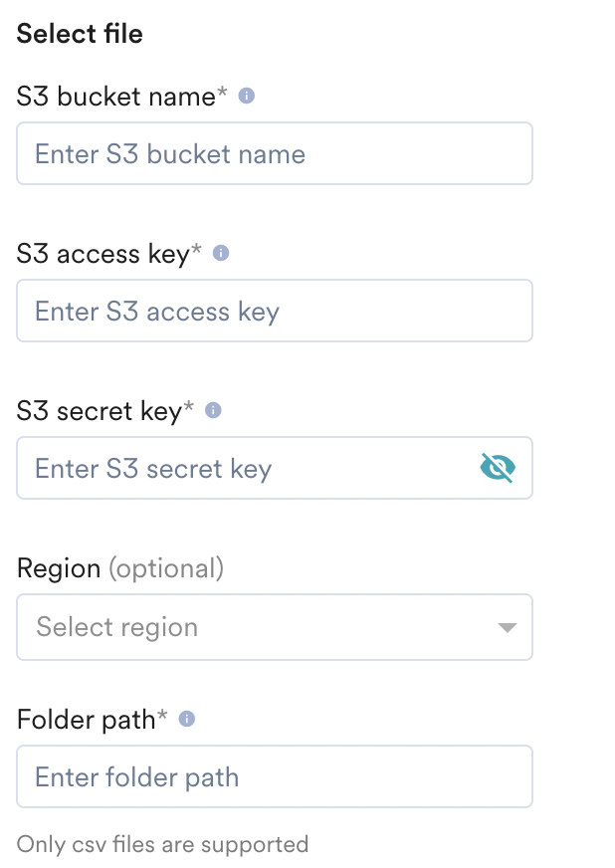The image size is (615, 868).
Task: Click the Only csv files supported note
Action: (162, 844)
